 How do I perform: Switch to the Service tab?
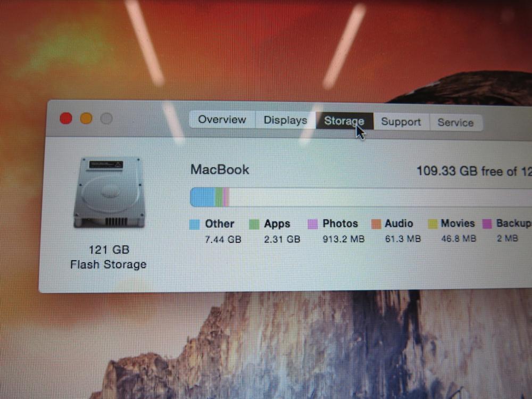click(x=456, y=122)
